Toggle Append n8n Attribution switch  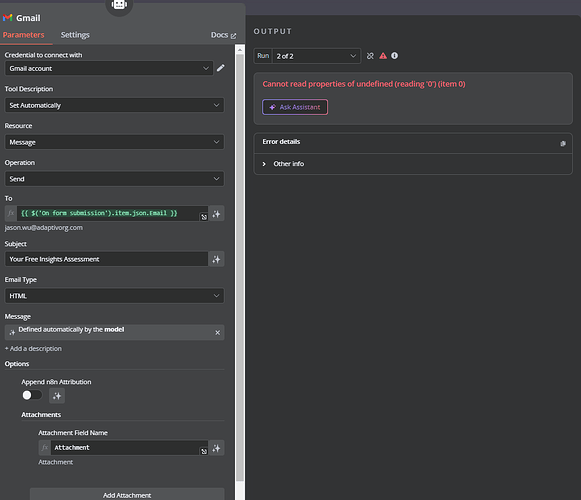coord(32,395)
